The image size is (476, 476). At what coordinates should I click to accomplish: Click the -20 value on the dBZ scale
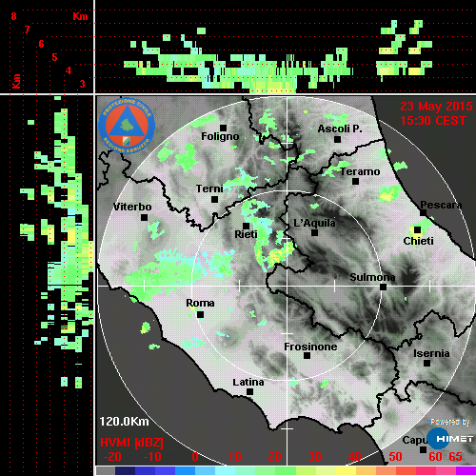(x=112, y=457)
